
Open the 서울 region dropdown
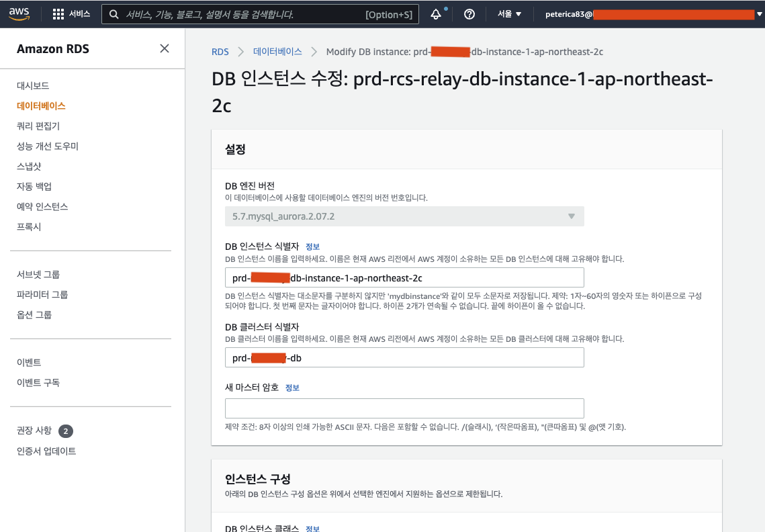(x=509, y=14)
